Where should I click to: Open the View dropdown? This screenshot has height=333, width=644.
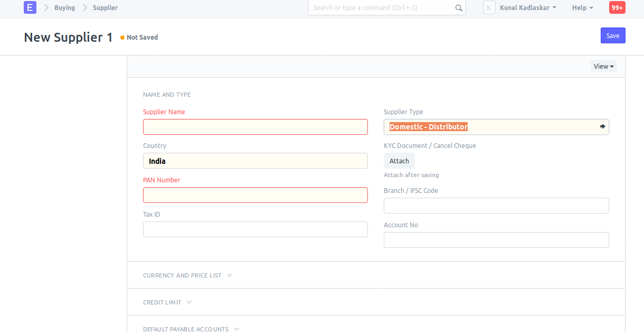pyautogui.click(x=603, y=66)
